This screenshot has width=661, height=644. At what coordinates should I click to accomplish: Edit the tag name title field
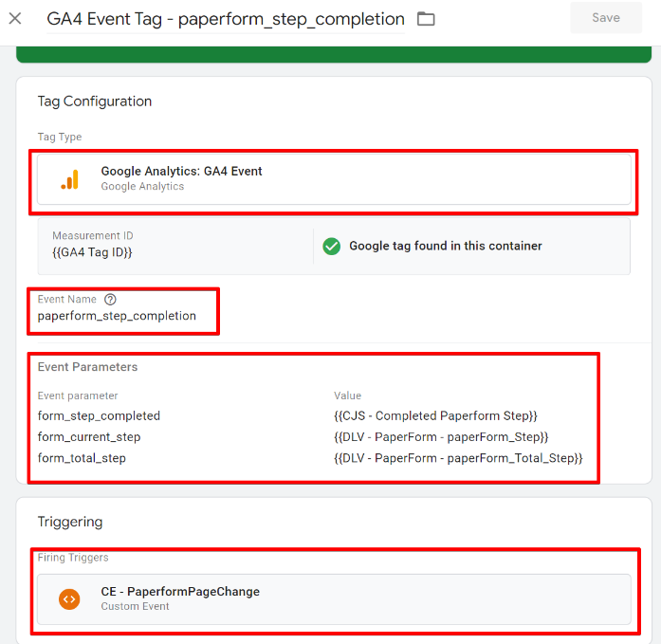[226, 19]
